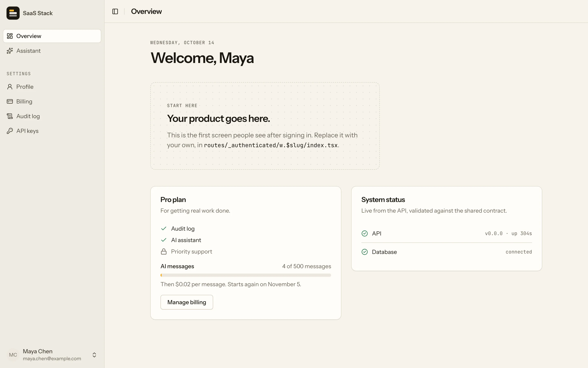588x368 pixels.
Task: Click the connected database status value
Action: tap(519, 252)
